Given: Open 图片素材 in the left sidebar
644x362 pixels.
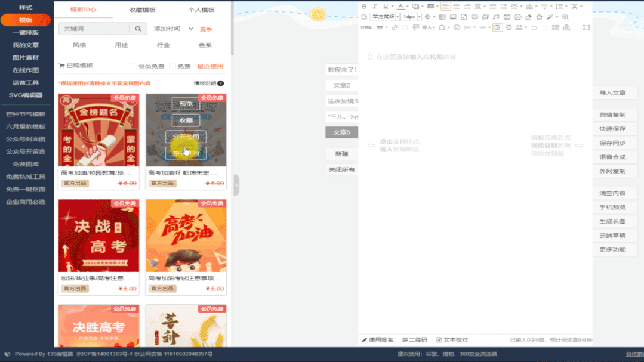Looking at the screenshot, I should (x=26, y=57).
